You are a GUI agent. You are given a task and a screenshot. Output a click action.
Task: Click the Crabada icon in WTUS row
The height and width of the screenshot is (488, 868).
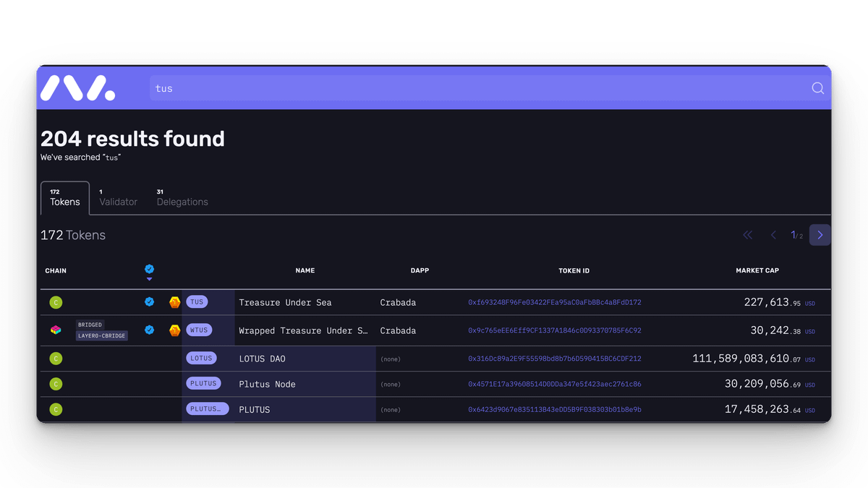click(174, 330)
